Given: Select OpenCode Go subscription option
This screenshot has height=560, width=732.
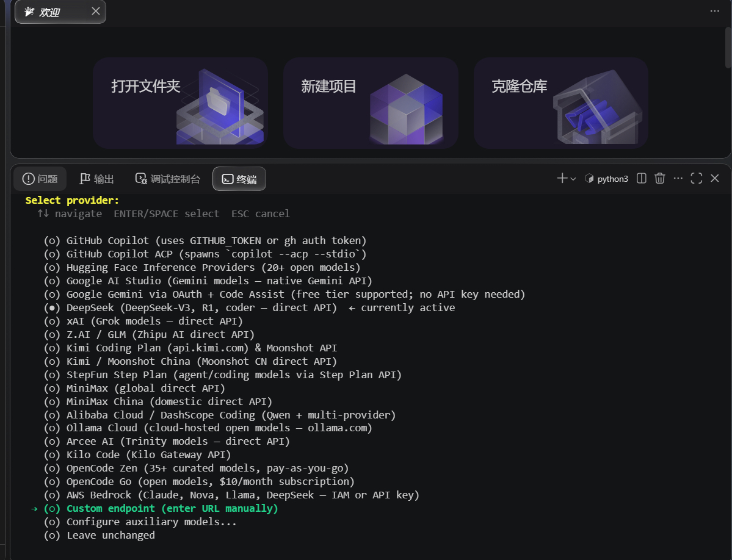Looking at the screenshot, I should click(199, 482).
